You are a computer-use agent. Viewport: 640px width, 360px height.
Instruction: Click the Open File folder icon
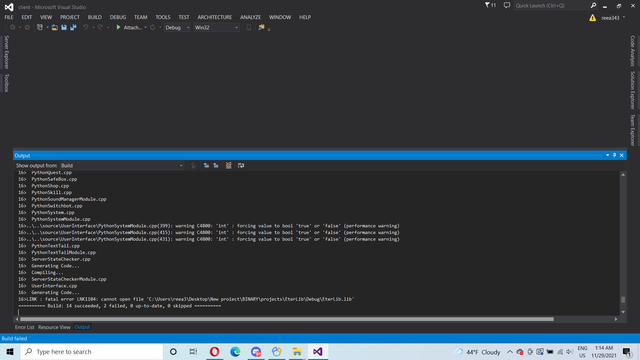click(x=54, y=27)
